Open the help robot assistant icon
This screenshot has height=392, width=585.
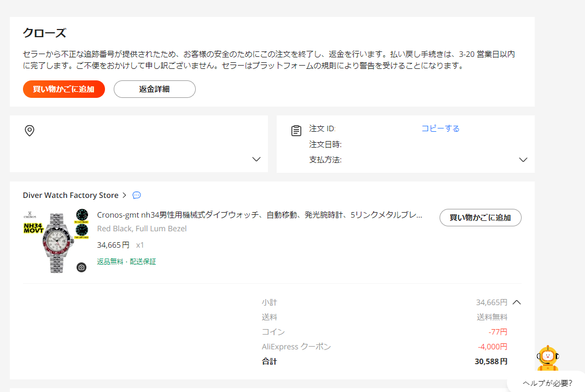pos(547,358)
